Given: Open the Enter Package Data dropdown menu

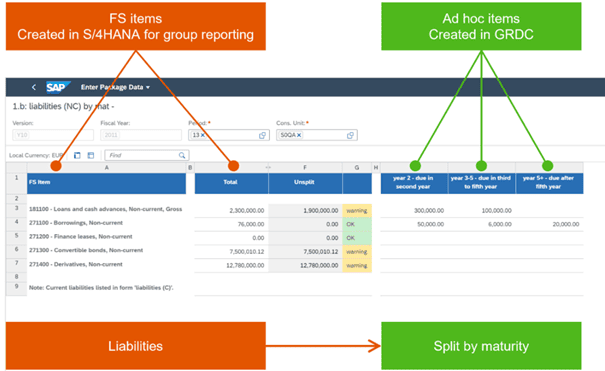Looking at the screenshot, I should coord(115,87).
